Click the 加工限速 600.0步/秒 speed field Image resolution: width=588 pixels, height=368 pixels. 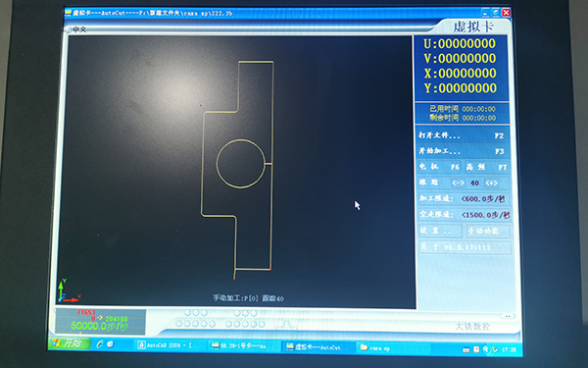point(464,198)
